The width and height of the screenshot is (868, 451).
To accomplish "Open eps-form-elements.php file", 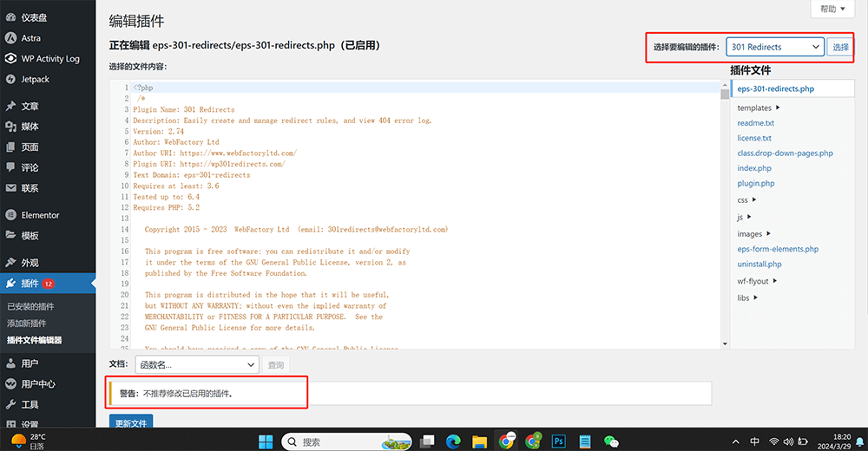I will (x=778, y=249).
